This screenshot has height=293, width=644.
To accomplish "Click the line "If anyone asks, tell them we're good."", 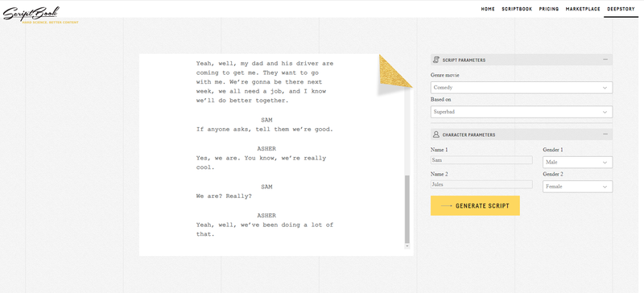I will [265, 130].
